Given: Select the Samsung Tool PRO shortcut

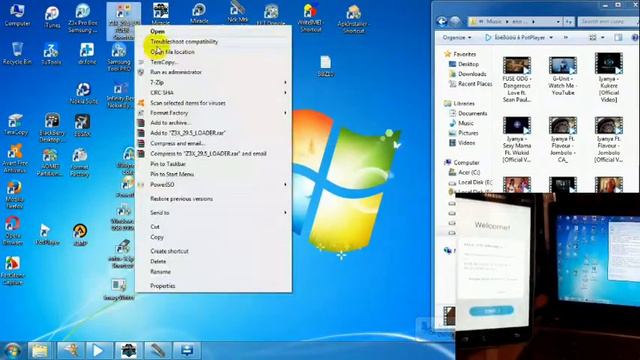Looking at the screenshot, I should pyautogui.click(x=119, y=57).
